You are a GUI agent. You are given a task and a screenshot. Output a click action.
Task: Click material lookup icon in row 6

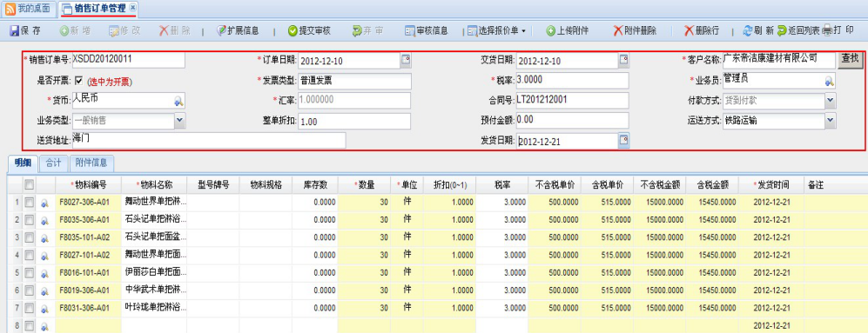point(45,291)
